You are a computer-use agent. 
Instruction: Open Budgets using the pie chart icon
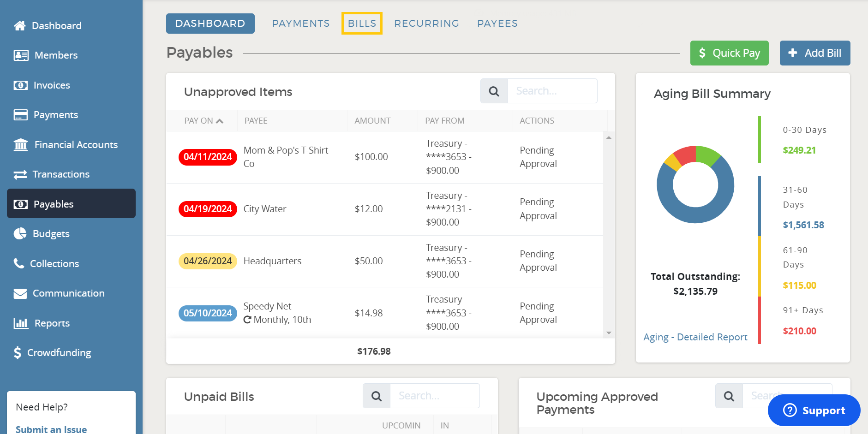(x=20, y=234)
